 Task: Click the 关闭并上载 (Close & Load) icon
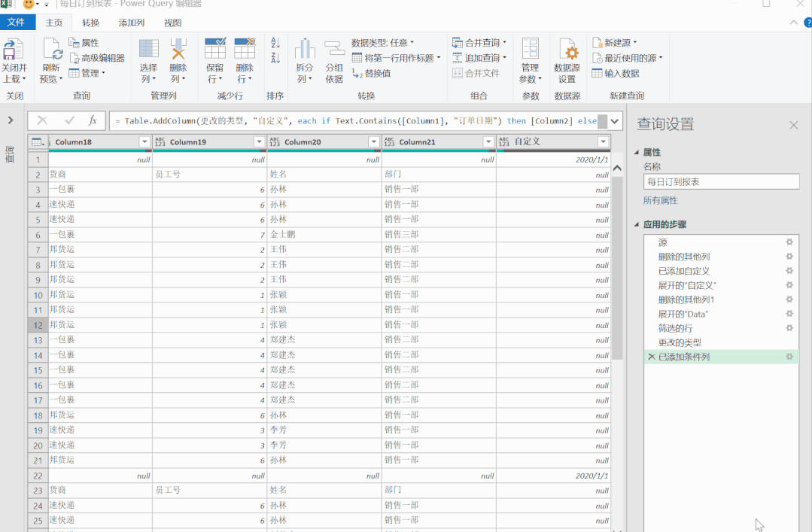tap(14, 50)
